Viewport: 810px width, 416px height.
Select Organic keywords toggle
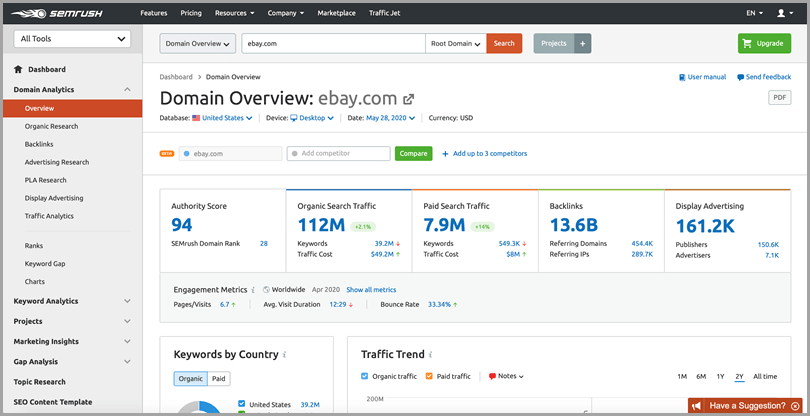pyautogui.click(x=191, y=379)
